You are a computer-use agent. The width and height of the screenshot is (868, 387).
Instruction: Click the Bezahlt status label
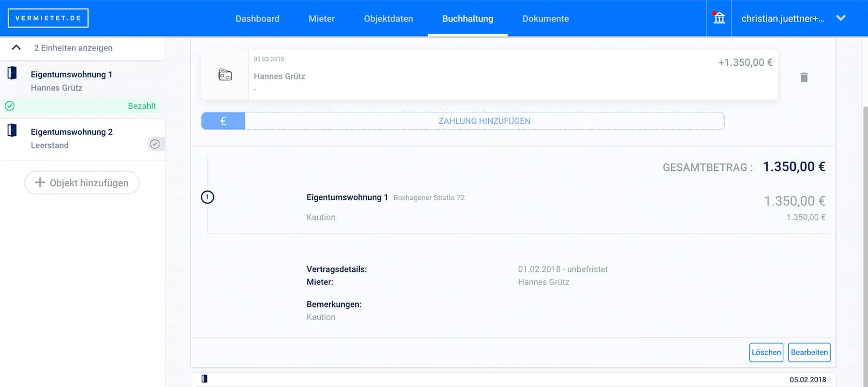[x=142, y=106]
